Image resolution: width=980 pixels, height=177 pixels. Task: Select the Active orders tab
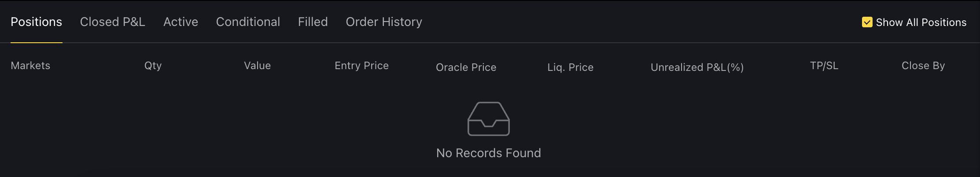pyautogui.click(x=181, y=22)
